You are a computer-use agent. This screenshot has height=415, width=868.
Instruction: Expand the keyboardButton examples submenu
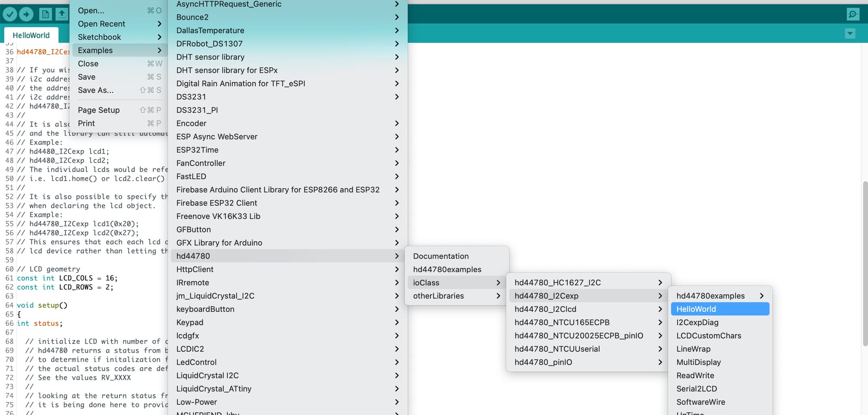[x=288, y=309]
